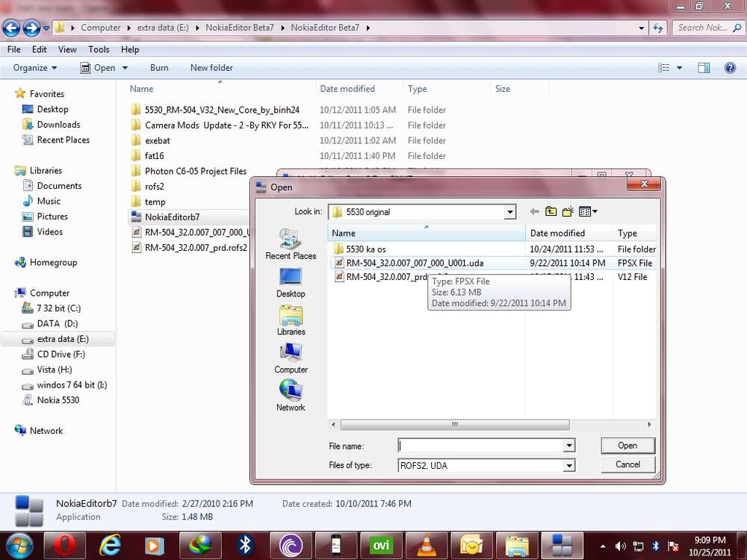
Task: Open Explorer help via question mark icon
Action: (730, 68)
